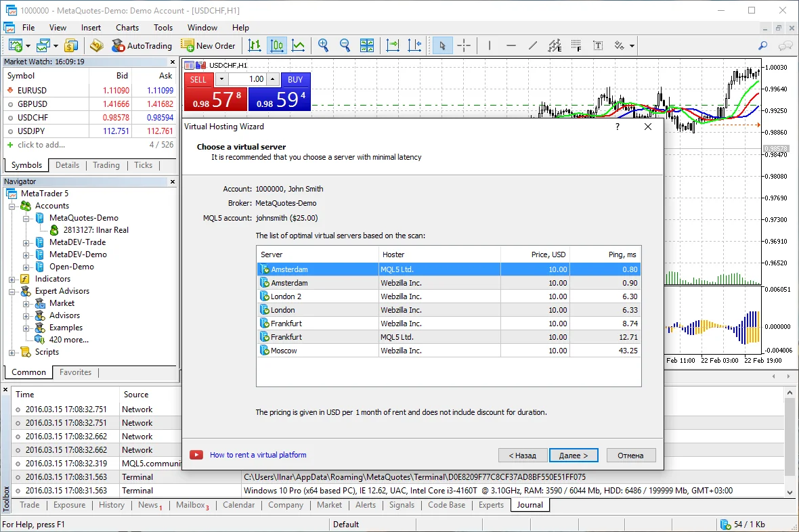Select the line chart display icon

point(298,45)
